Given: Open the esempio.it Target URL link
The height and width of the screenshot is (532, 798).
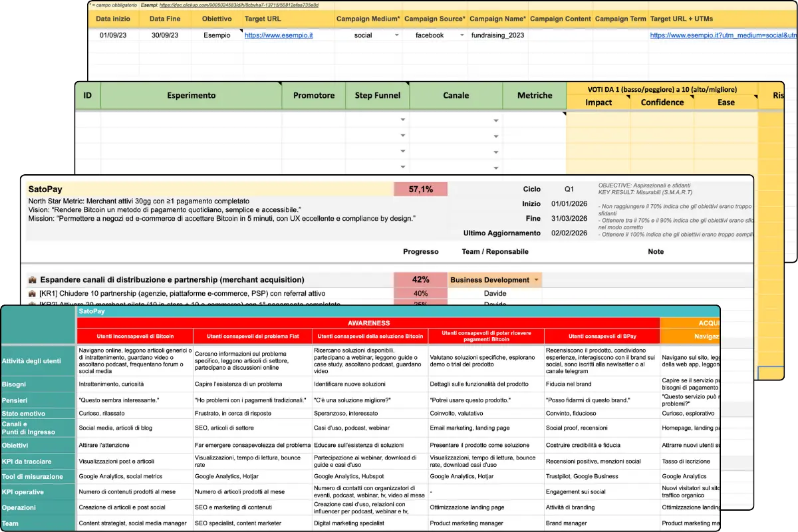Looking at the screenshot, I should coord(279,35).
